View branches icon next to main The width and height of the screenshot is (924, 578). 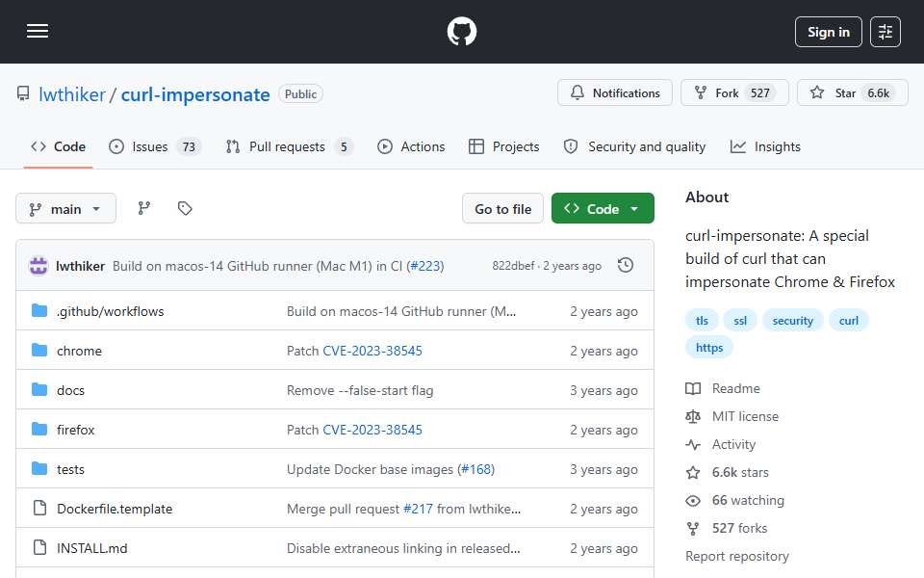pyautogui.click(x=144, y=208)
